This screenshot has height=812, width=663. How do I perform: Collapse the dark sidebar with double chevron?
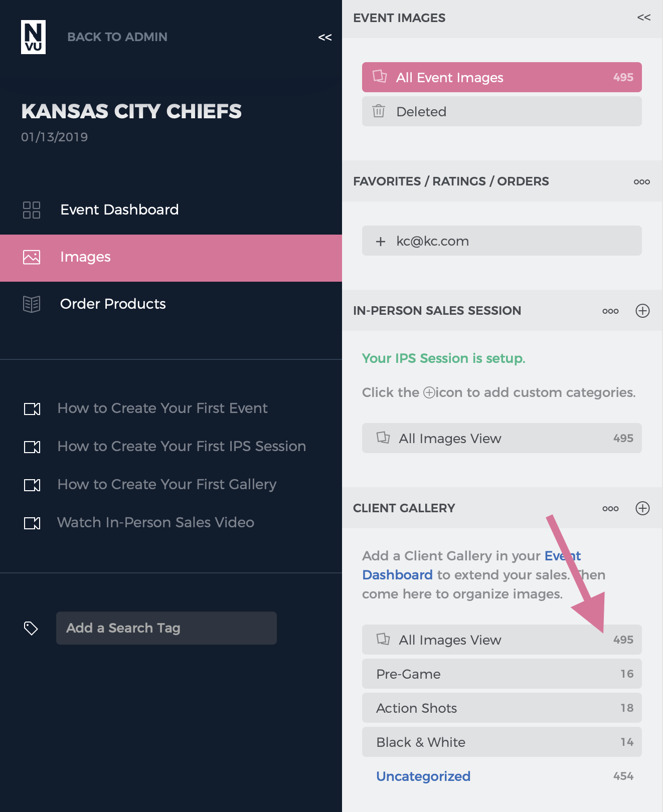pos(325,37)
